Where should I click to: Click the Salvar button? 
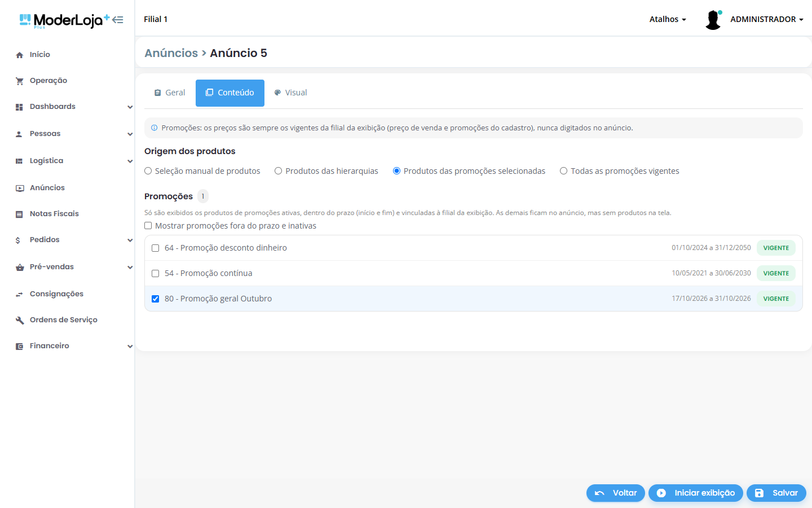pyautogui.click(x=776, y=493)
